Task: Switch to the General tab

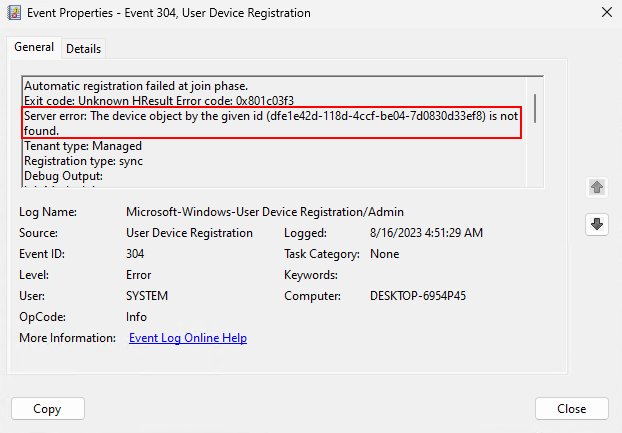Action: point(34,48)
